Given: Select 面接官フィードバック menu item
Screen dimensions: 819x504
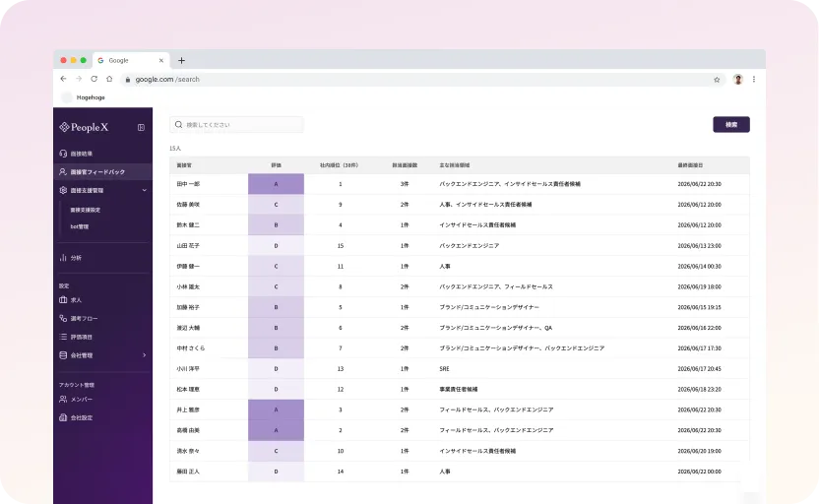Looking at the screenshot, I should (103, 172).
